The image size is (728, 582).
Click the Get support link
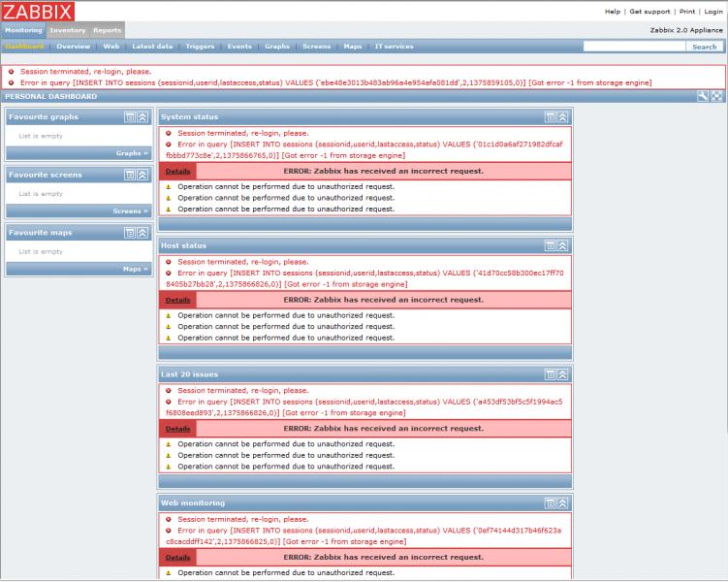click(650, 12)
